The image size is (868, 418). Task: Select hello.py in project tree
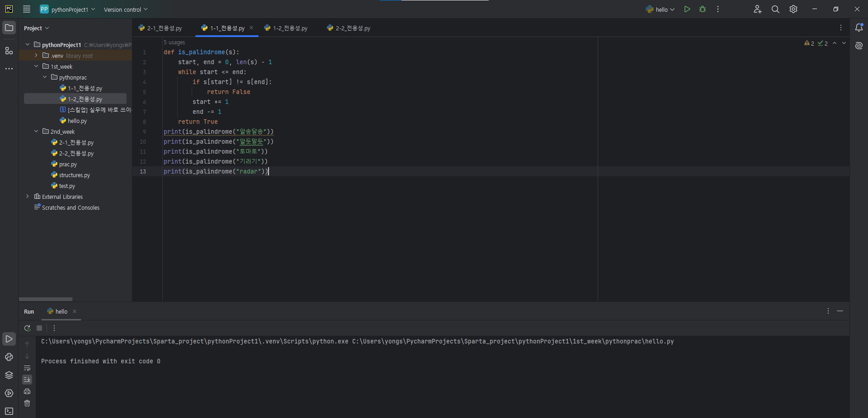pos(73,121)
